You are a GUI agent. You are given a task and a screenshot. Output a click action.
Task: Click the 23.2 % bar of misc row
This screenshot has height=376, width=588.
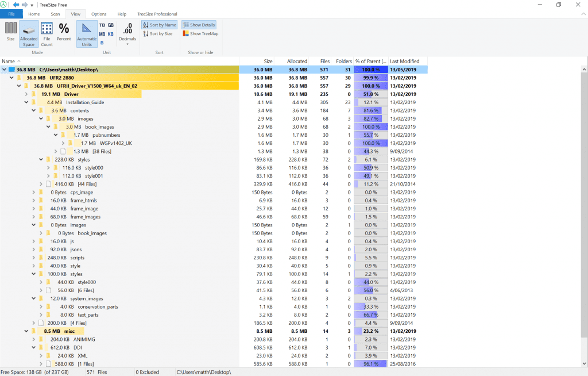[x=371, y=331]
